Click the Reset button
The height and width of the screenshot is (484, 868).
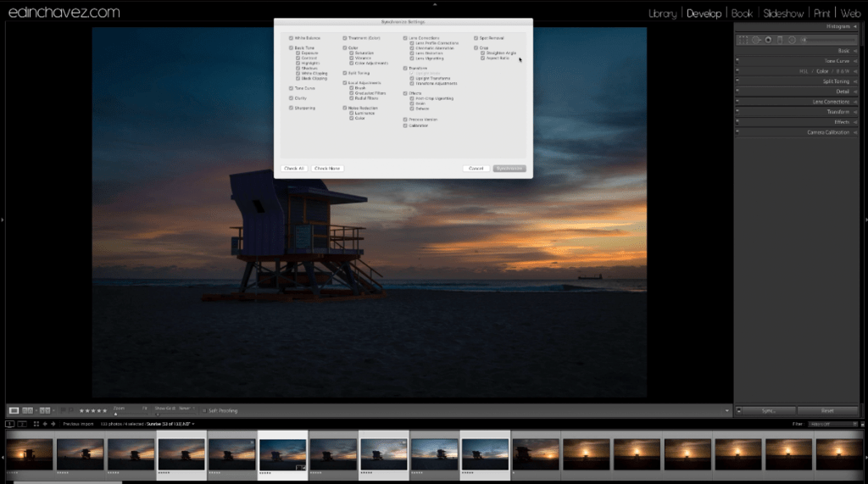click(x=827, y=411)
